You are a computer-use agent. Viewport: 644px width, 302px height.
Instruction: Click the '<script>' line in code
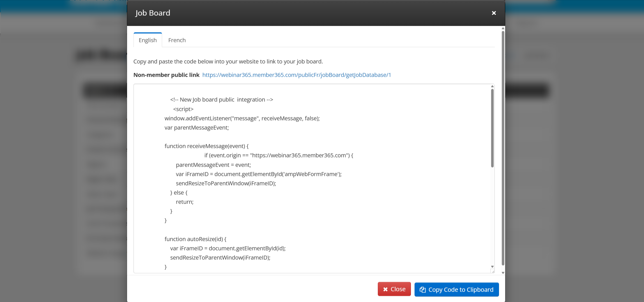pos(183,109)
